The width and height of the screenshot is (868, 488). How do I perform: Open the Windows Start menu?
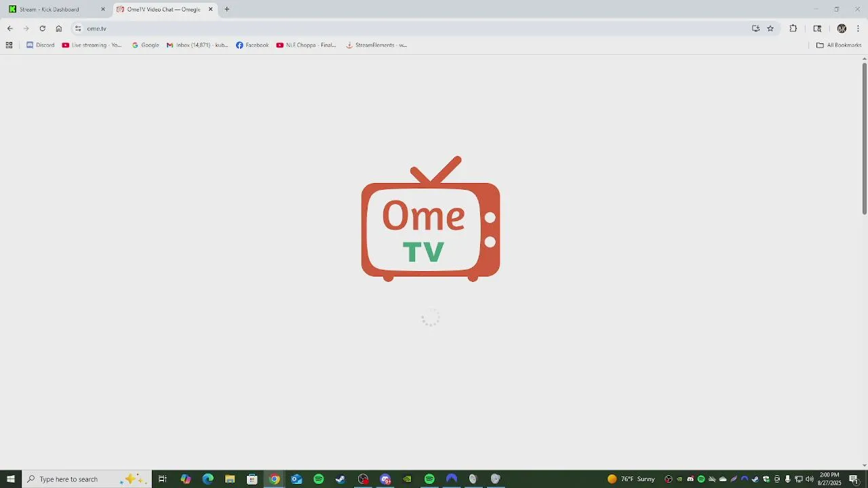11,479
